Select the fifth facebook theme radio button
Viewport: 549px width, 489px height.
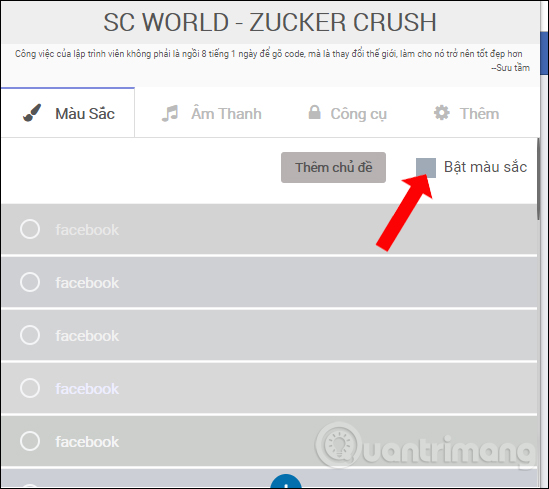pos(30,441)
